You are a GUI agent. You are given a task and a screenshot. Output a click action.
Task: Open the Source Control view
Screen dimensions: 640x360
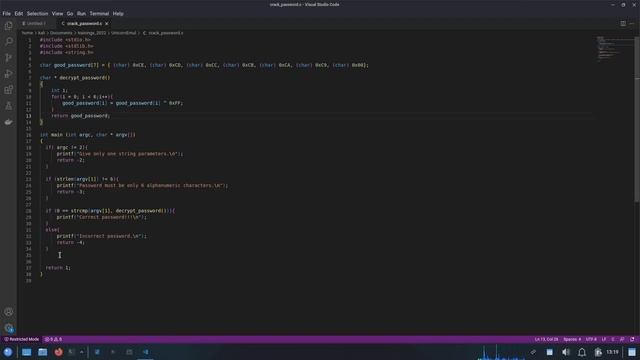click(8, 58)
